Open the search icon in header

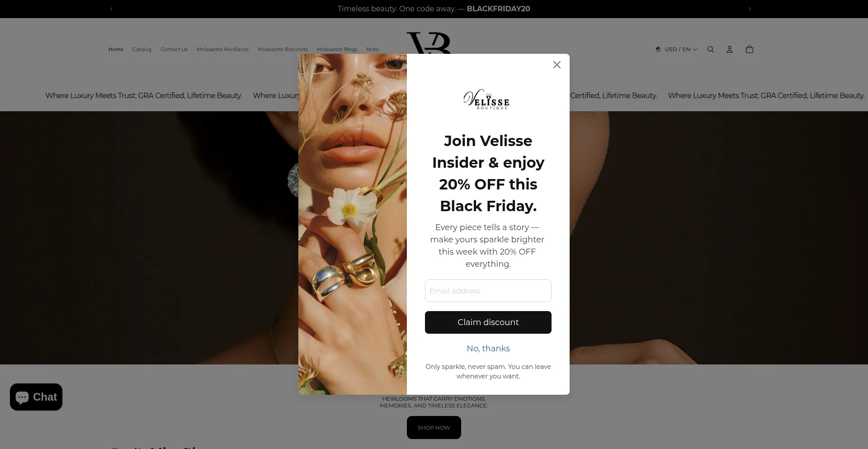[x=711, y=49]
